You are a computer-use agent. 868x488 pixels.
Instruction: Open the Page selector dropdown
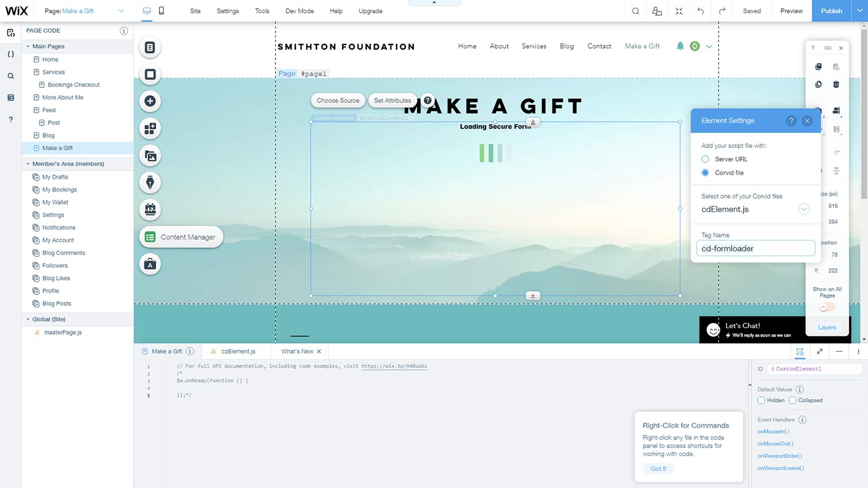click(x=121, y=11)
